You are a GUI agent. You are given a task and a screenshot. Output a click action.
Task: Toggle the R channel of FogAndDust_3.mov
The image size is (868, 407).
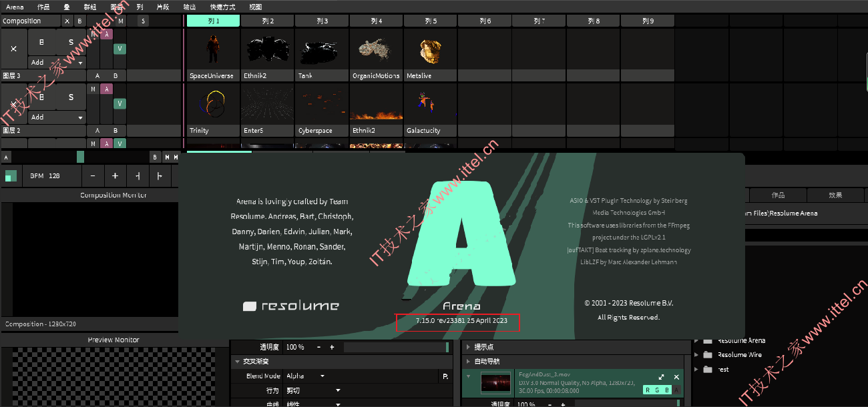648,390
